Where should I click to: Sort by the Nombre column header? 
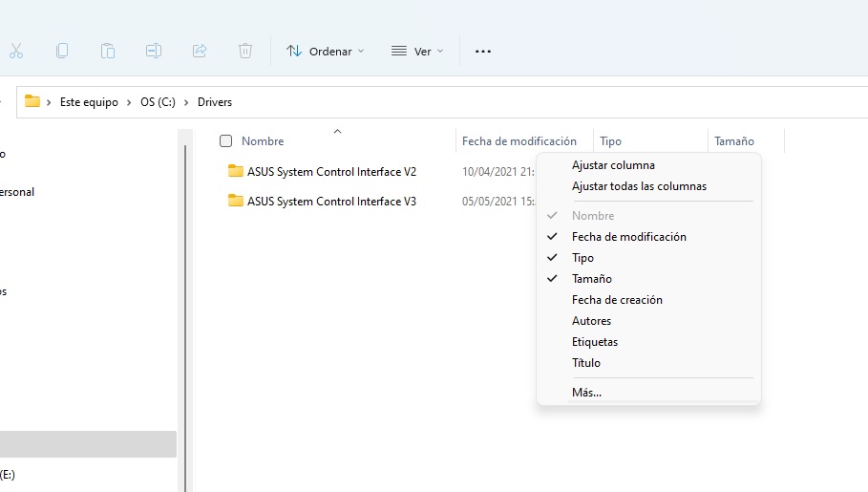click(263, 141)
